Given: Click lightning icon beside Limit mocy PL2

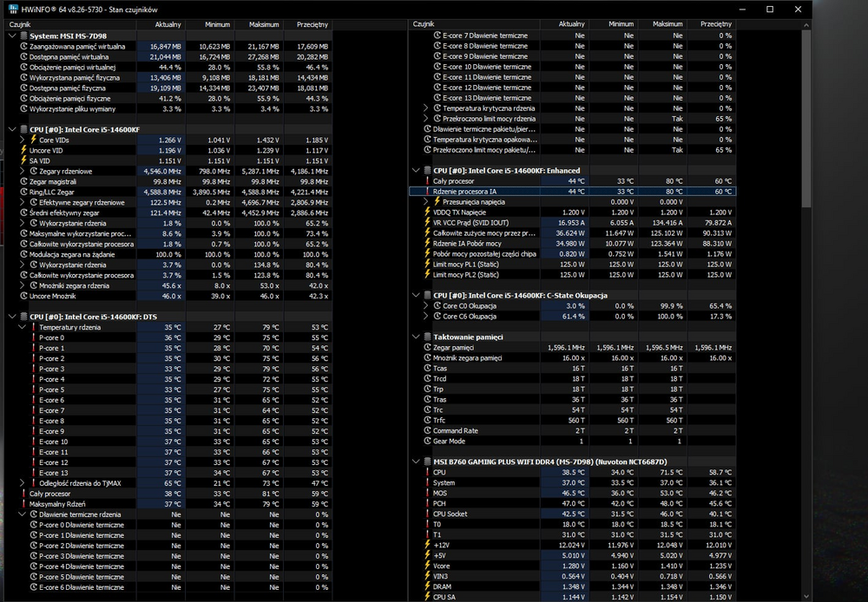Looking at the screenshot, I should 427,275.
